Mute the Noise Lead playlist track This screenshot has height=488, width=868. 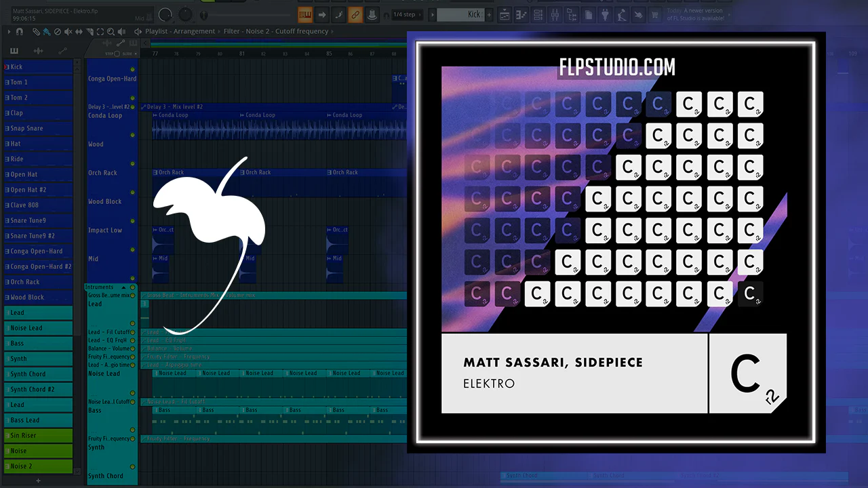132,393
